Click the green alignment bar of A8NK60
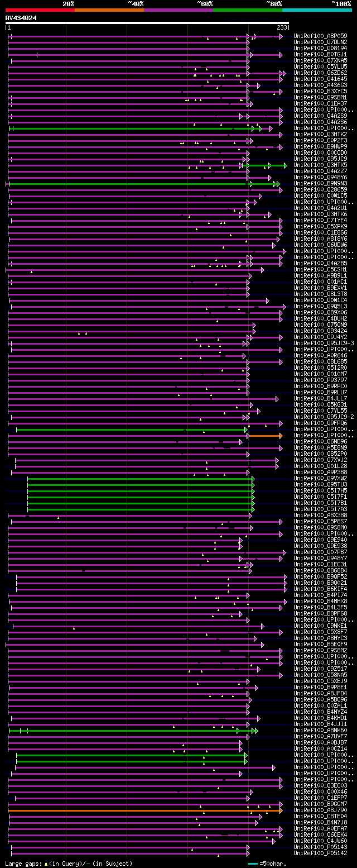Image resolution: width=357 pixels, height=868 pixels. [133, 731]
